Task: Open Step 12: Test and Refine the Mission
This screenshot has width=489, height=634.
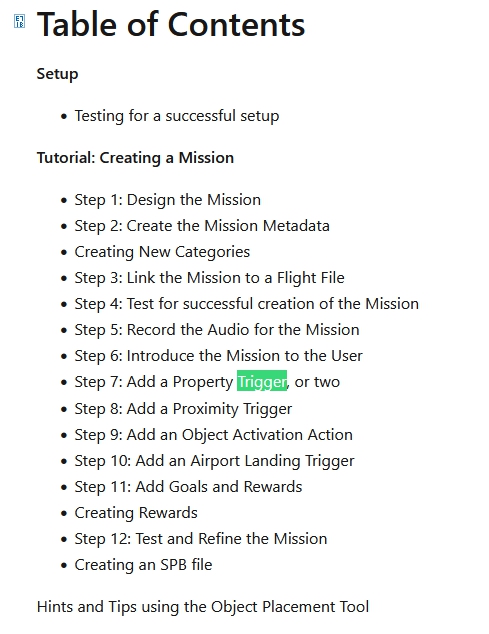Action: click(x=201, y=539)
